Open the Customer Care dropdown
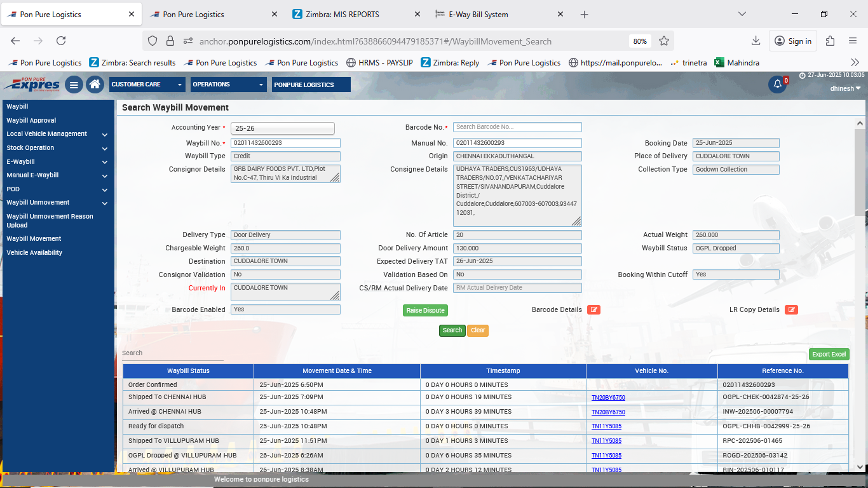The width and height of the screenshot is (868, 488). (x=147, y=85)
